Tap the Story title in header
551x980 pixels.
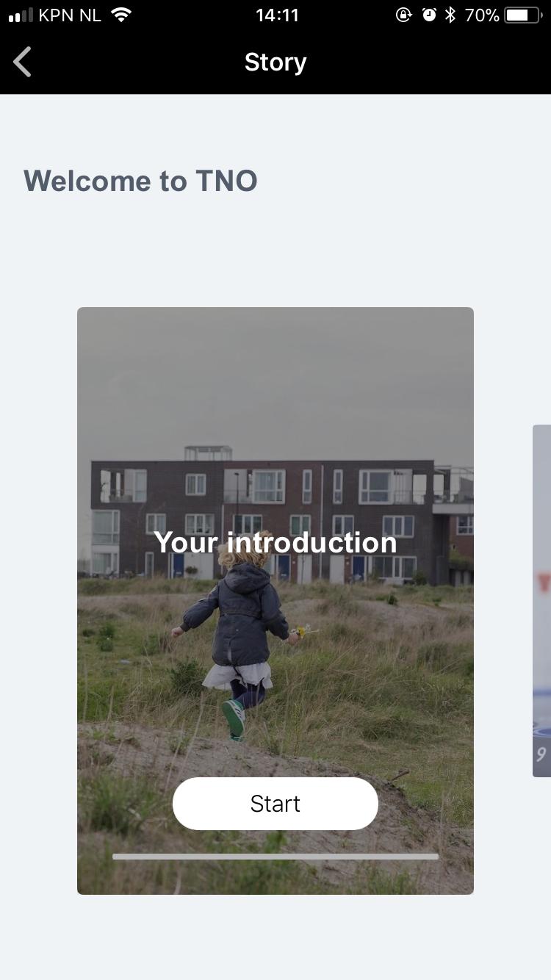[275, 62]
